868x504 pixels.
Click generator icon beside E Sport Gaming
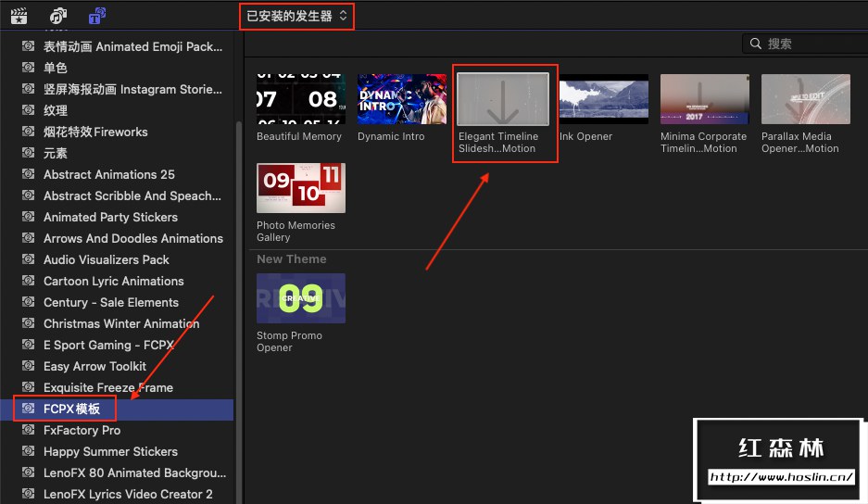(28, 345)
